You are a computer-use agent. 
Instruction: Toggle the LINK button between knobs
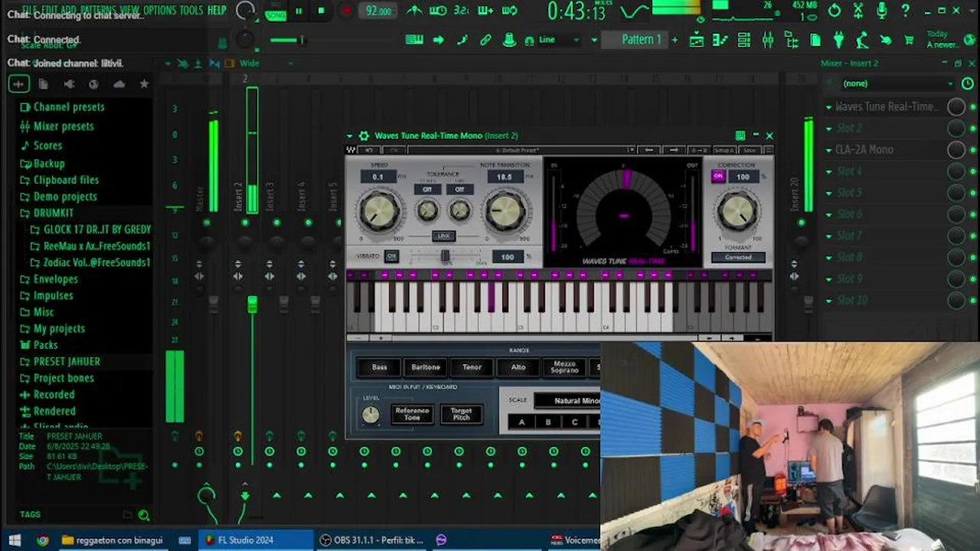[443, 236]
